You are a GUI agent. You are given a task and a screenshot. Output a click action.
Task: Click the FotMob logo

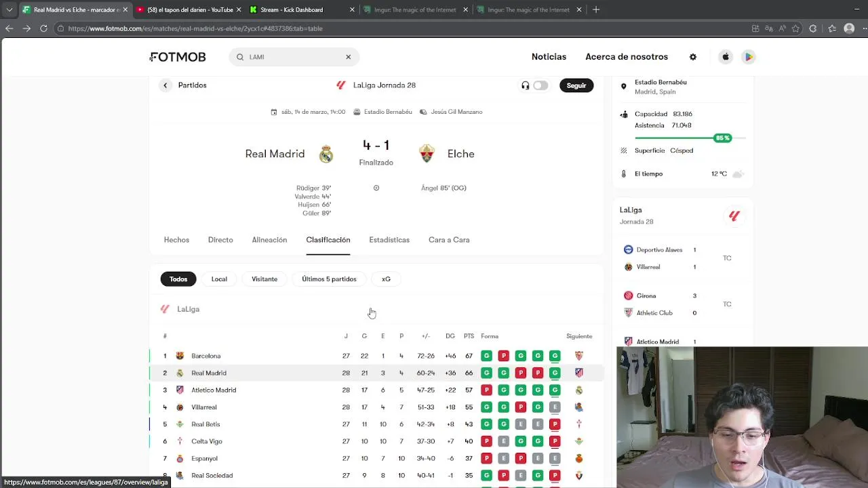[178, 57]
